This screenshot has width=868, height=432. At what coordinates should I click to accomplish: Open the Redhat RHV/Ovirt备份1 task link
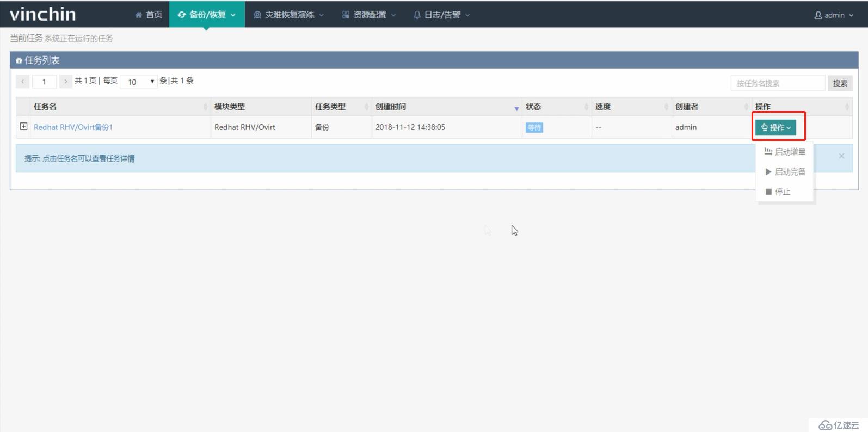(73, 127)
